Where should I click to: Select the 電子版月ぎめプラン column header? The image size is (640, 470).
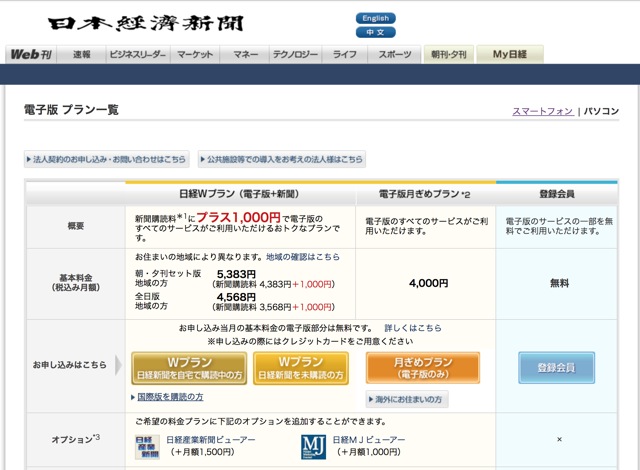[x=424, y=194]
